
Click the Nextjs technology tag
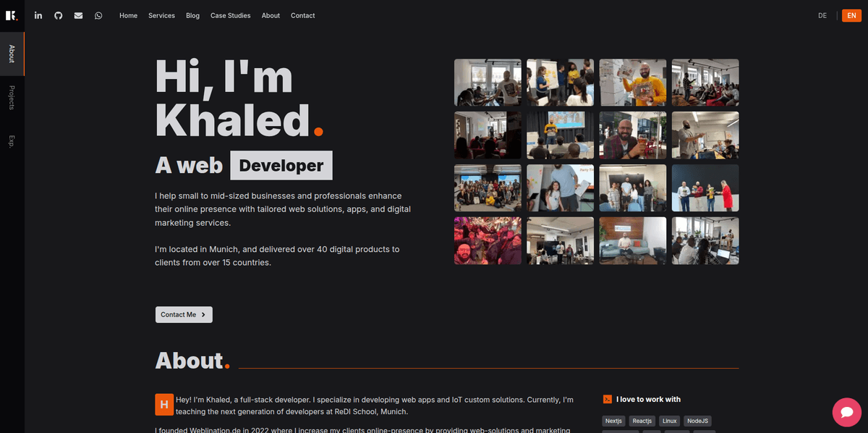pos(613,421)
